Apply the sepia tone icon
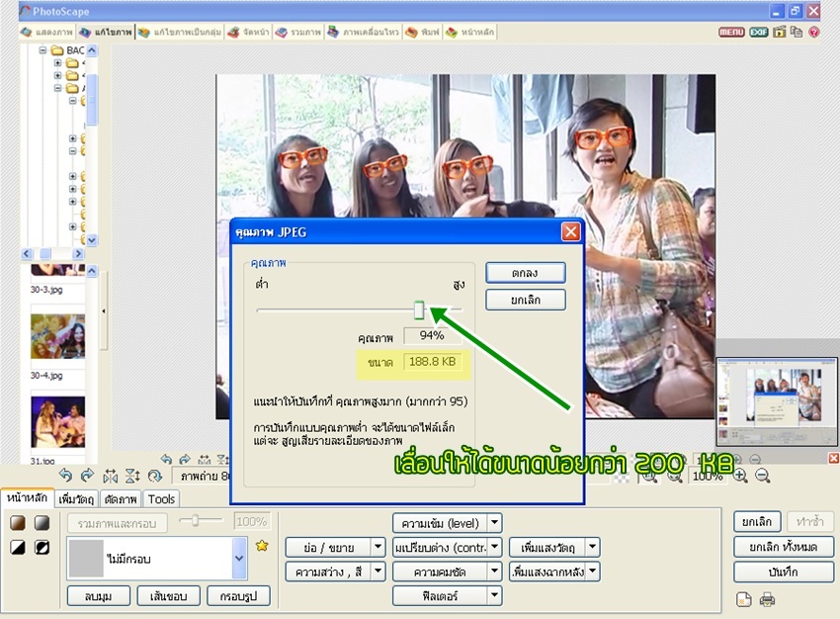Viewport: 840px width, 619px height. point(18,522)
